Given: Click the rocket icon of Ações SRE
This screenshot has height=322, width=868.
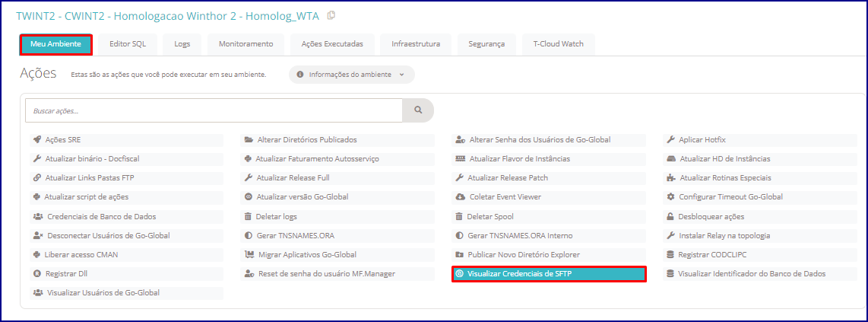Looking at the screenshot, I should coord(37,139).
